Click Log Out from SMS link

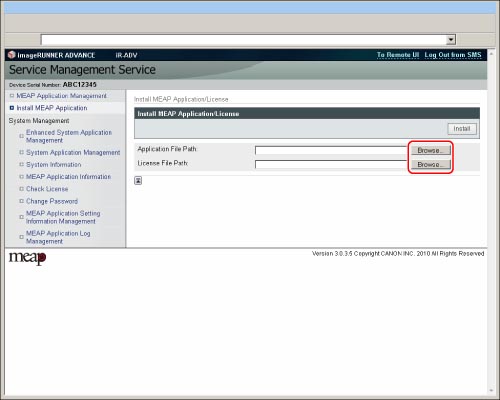[453, 55]
